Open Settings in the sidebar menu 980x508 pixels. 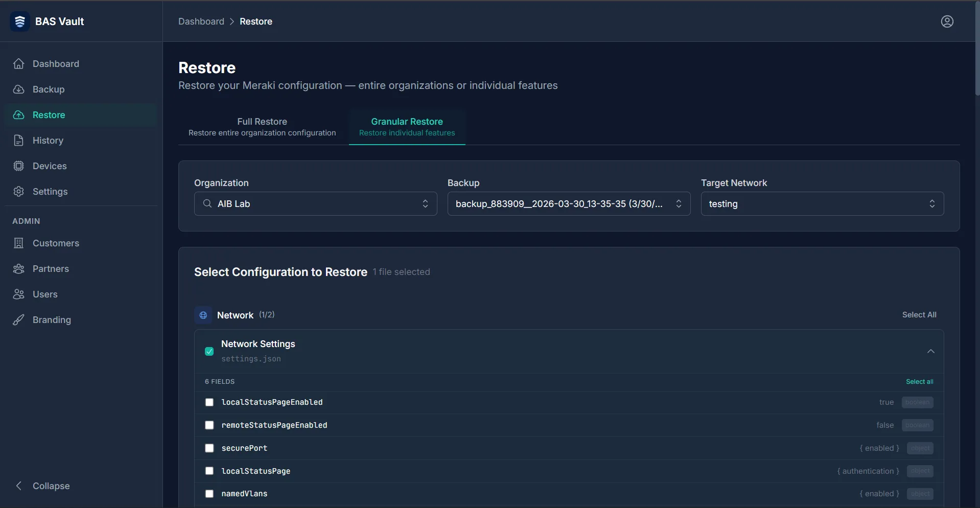click(80, 192)
